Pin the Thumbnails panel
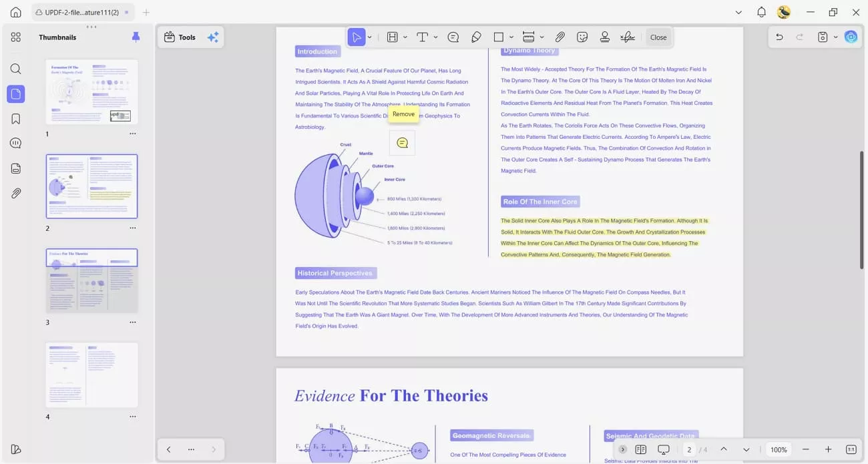Image resolution: width=868 pixels, height=464 pixels. point(136,37)
